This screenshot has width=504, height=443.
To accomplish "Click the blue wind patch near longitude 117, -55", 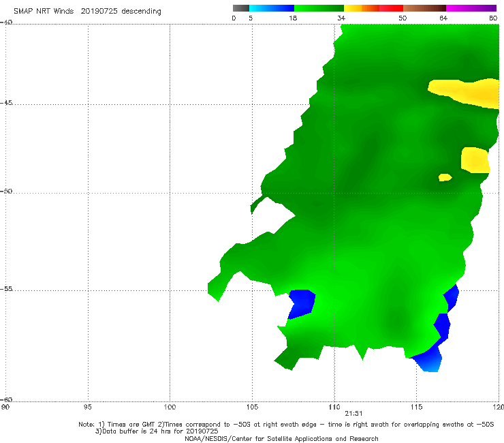I will point(452,298).
